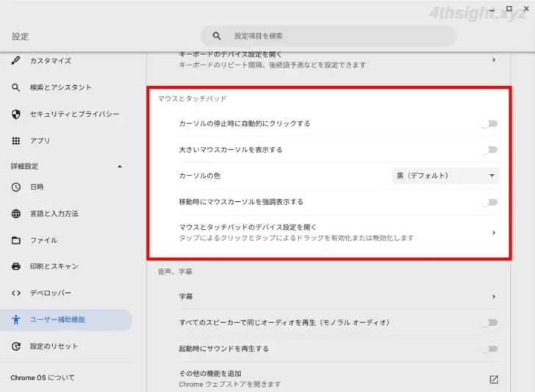Open the カスタマイズ settings section

(x=51, y=61)
